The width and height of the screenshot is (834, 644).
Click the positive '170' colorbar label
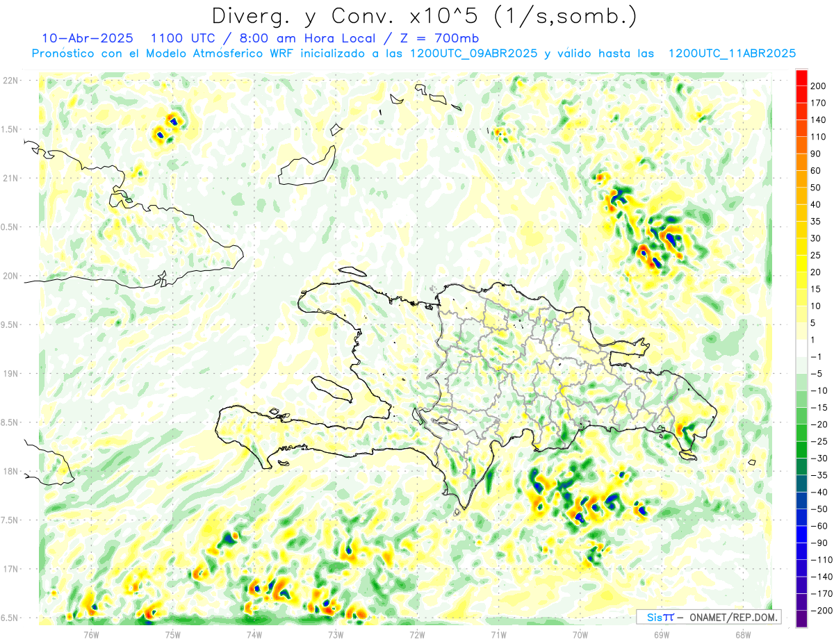click(x=819, y=103)
